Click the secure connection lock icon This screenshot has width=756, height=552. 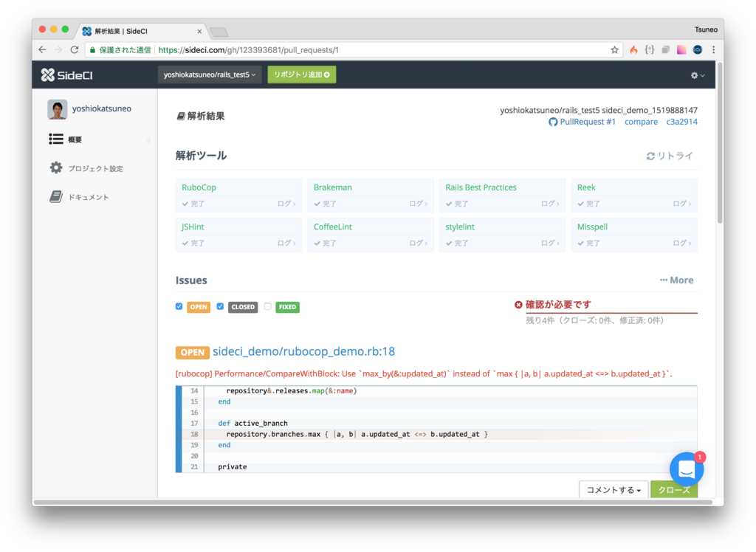point(92,49)
